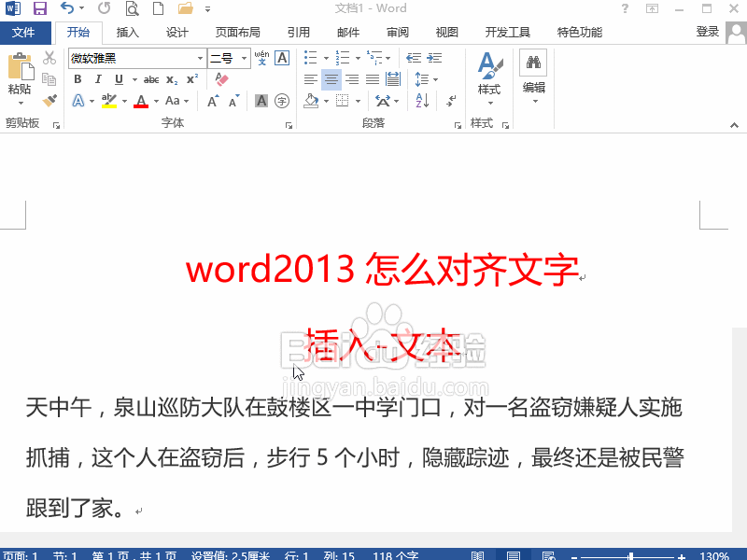Sort the selected text A to Z
The image size is (747, 560).
pyautogui.click(x=422, y=101)
